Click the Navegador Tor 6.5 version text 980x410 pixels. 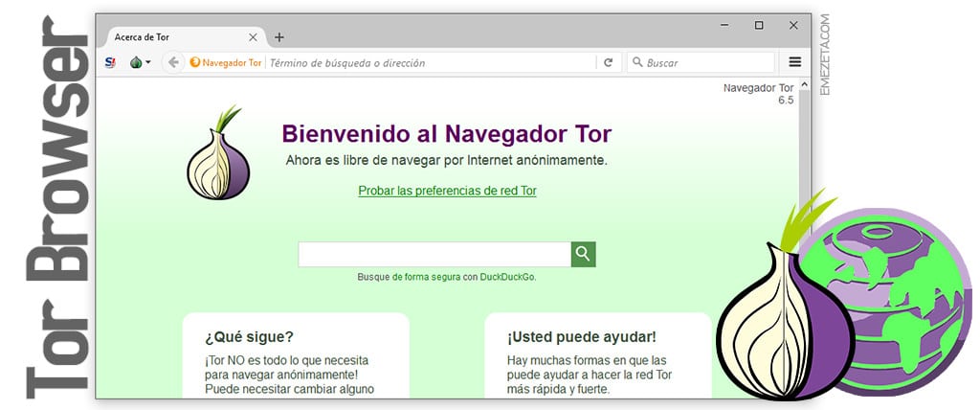(758, 94)
